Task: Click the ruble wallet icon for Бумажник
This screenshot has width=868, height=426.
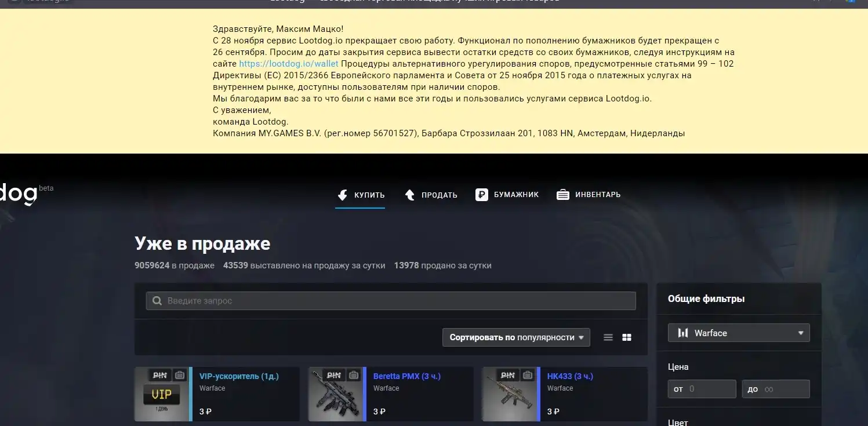Action: click(481, 195)
